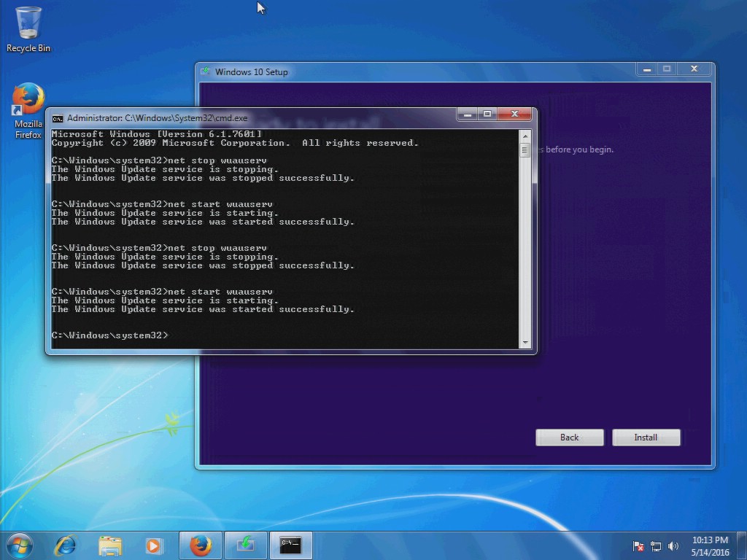Close the Command Prompt window
The height and width of the screenshot is (560, 747).
click(x=514, y=114)
